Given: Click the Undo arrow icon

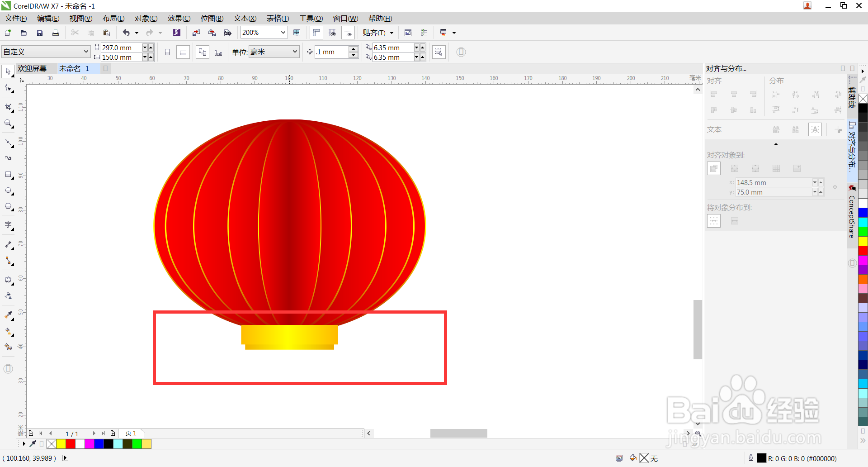Looking at the screenshot, I should [x=126, y=33].
